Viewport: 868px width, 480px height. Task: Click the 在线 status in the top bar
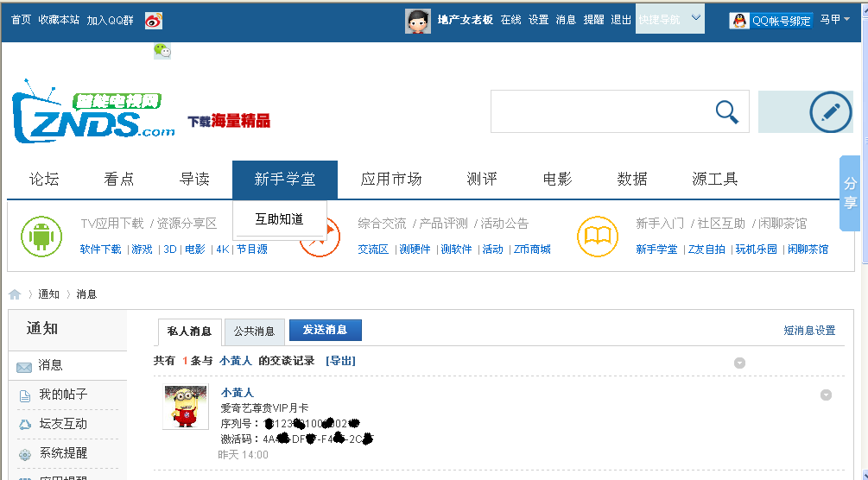pos(511,20)
